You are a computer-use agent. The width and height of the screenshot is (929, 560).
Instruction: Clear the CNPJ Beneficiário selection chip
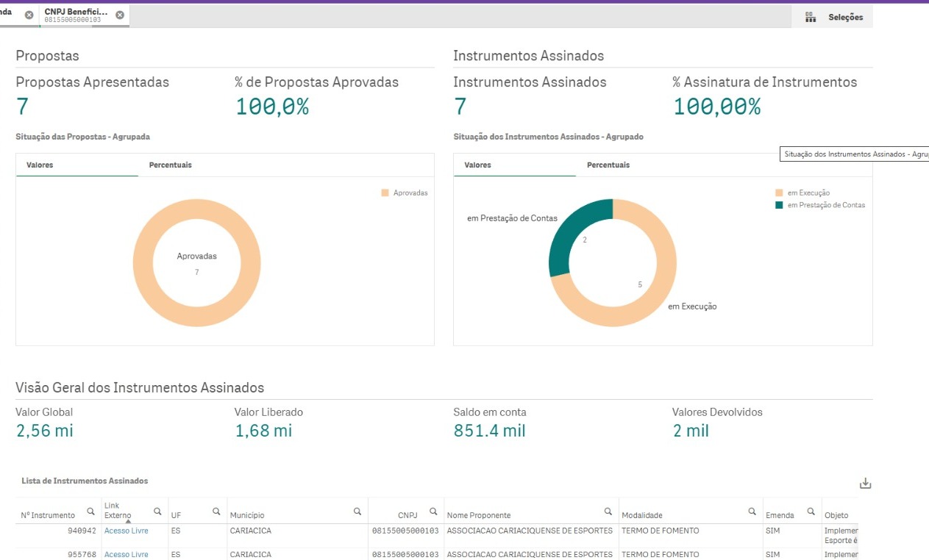120,15
